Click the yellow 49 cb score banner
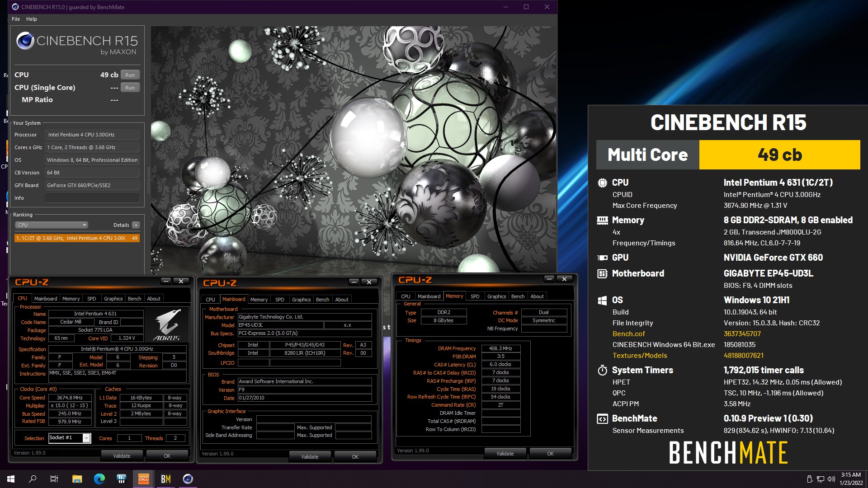 tap(779, 155)
